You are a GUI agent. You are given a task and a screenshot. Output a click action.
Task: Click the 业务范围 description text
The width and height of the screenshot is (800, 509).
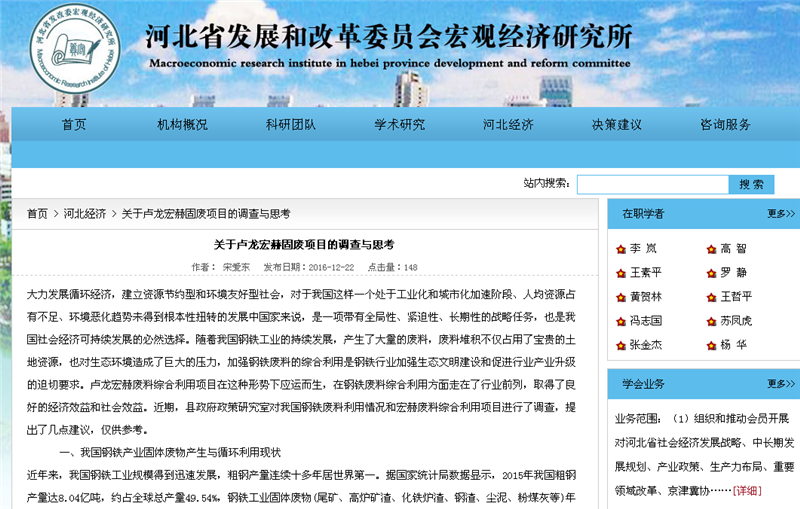705,454
